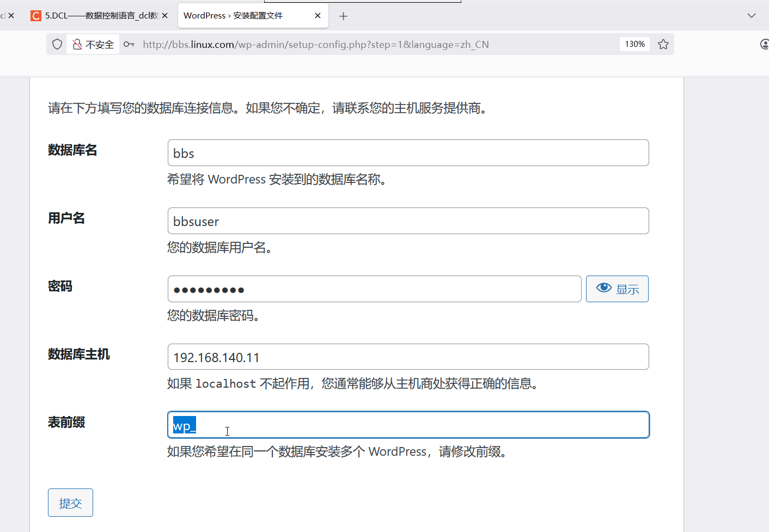Click the 数据库主机 label

pos(79,354)
